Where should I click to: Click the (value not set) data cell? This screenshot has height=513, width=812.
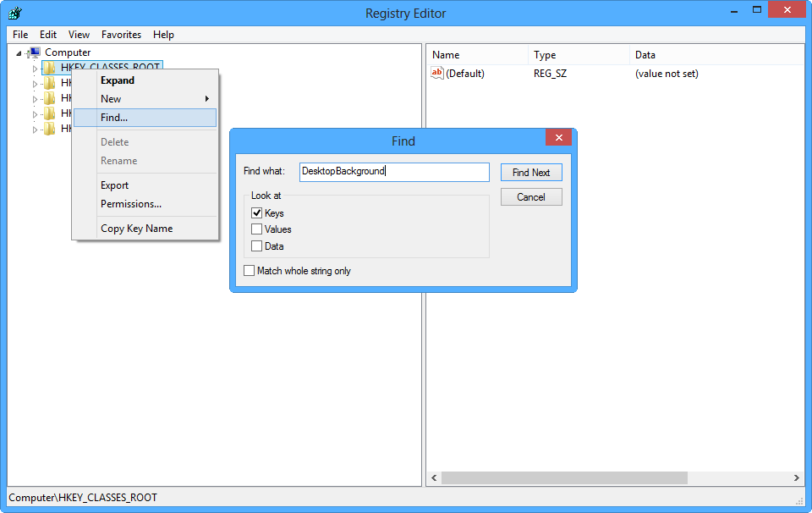coord(667,74)
